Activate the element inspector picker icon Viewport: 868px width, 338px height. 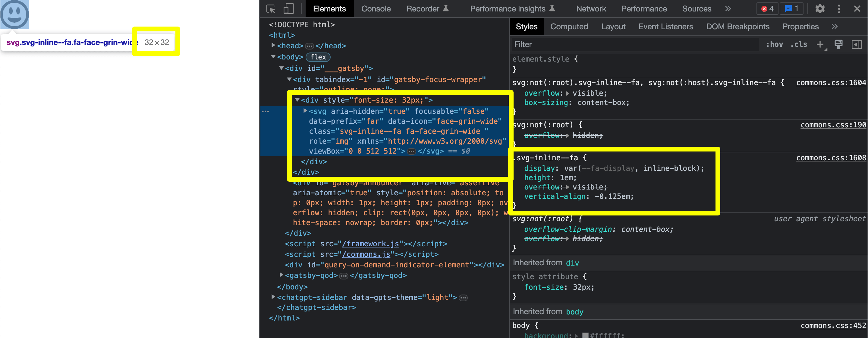271,9
